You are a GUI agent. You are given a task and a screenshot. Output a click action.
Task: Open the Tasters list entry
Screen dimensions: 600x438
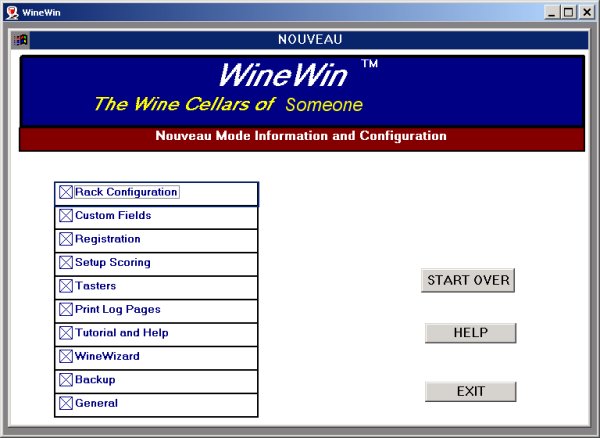pos(95,286)
